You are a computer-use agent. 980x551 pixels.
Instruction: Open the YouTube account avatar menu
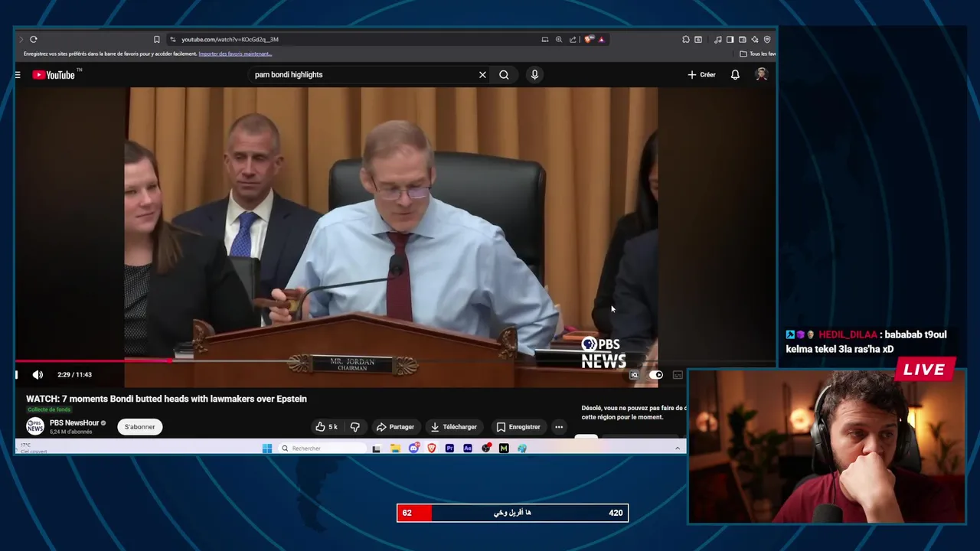761,74
